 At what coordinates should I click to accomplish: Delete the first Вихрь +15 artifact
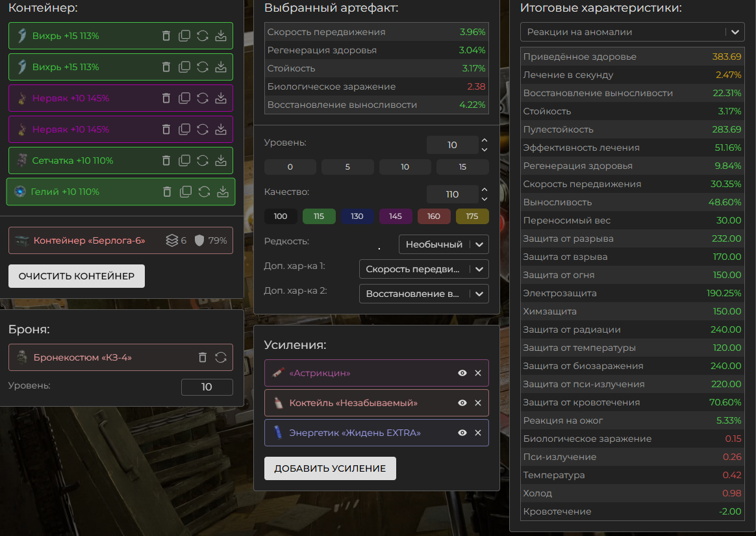tap(166, 36)
